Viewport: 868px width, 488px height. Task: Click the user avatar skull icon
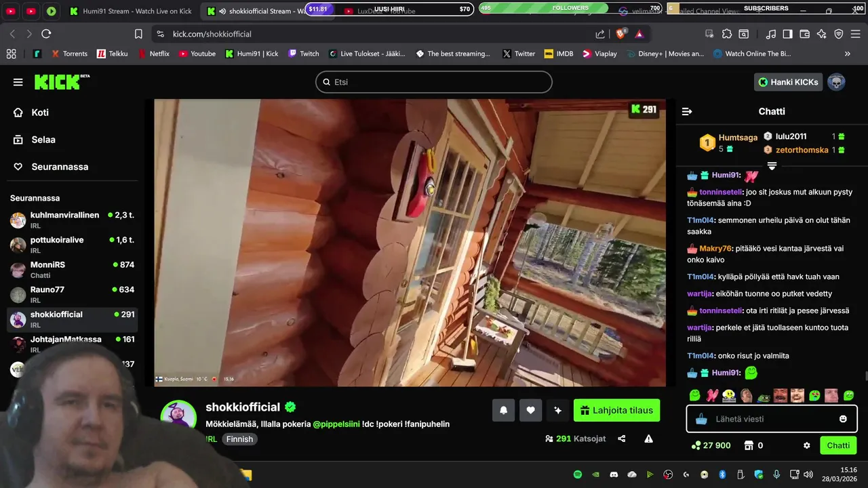click(x=836, y=82)
